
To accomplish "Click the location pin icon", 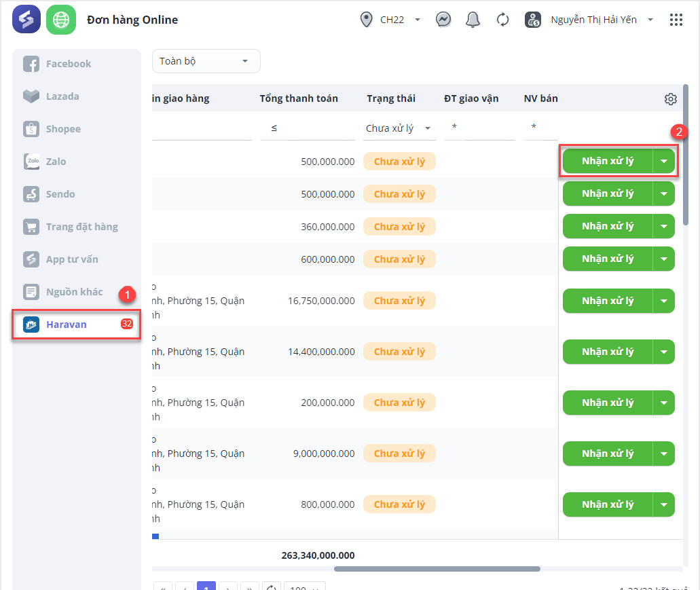I will (x=367, y=20).
